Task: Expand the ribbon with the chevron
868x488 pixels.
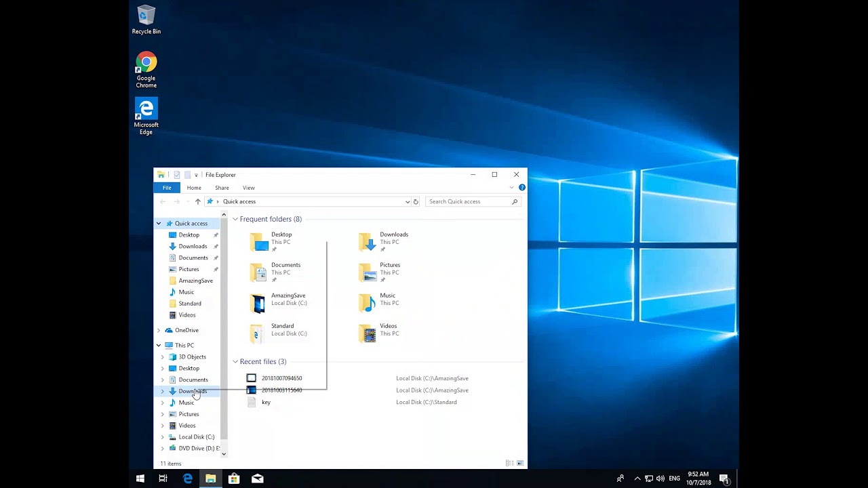Action: click(511, 188)
